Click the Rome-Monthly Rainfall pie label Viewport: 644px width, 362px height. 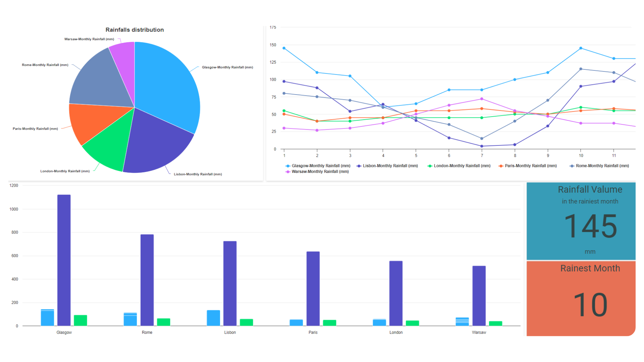point(45,65)
